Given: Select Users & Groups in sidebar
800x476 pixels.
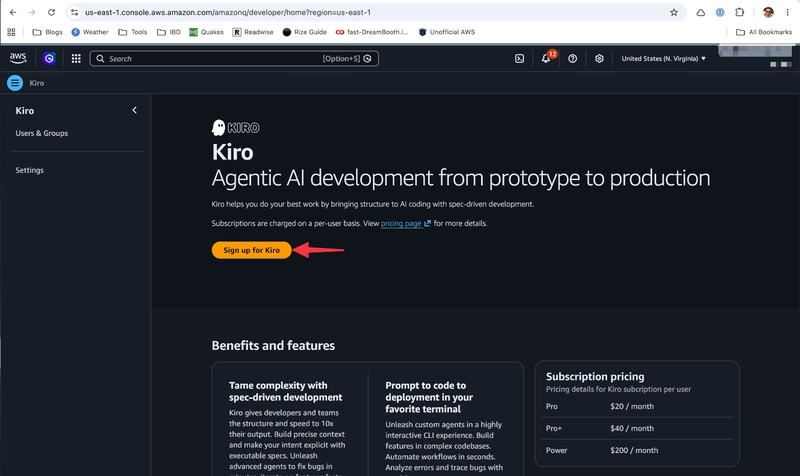Looking at the screenshot, I should pos(42,133).
